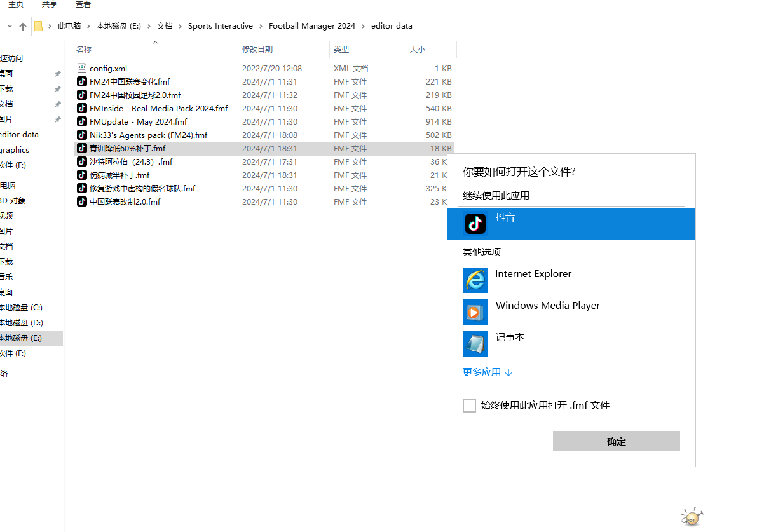Click the 确定 button
Screen dimensions: 764x532
[617, 441]
